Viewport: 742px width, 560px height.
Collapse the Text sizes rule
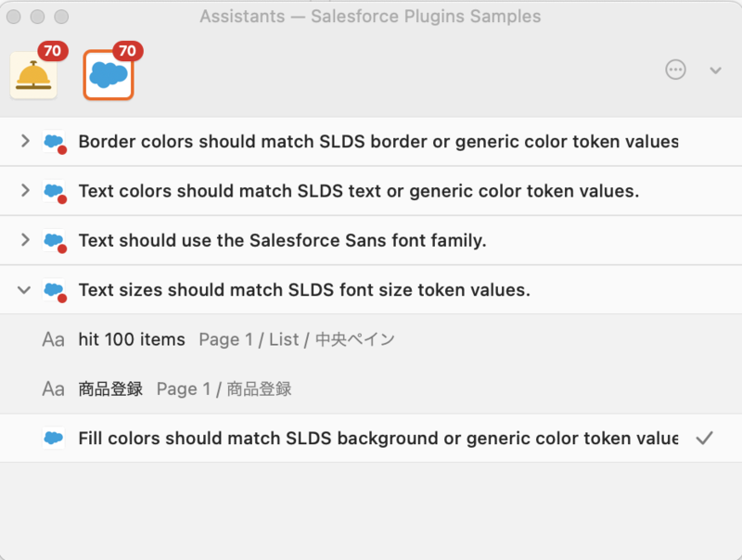24,289
